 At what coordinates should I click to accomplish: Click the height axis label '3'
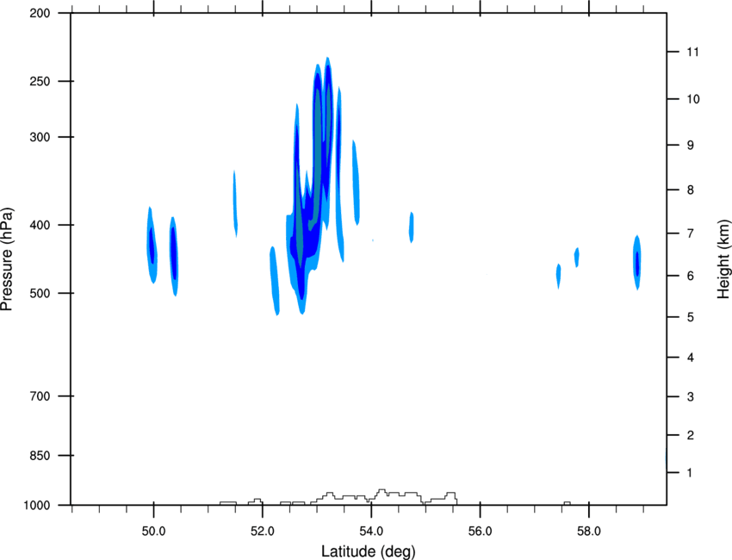tap(691, 397)
